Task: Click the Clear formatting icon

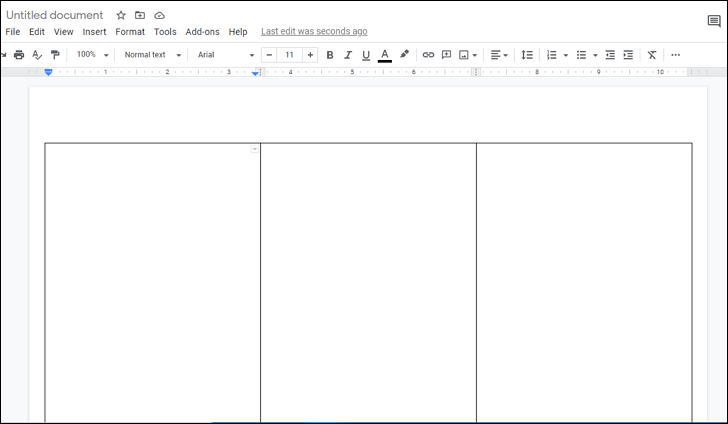Action: [x=652, y=55]
